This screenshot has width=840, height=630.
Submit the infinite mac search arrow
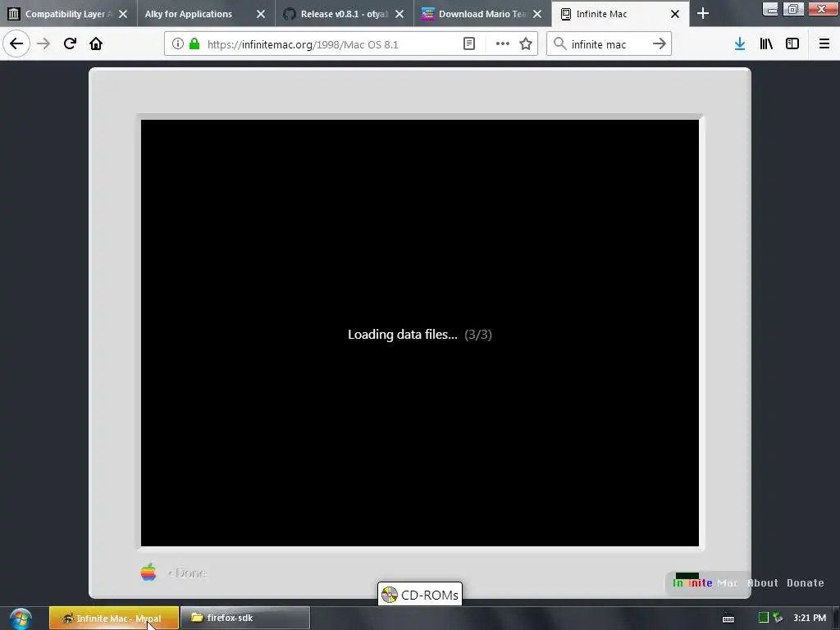pyautogui.click(x=660, y=44)
